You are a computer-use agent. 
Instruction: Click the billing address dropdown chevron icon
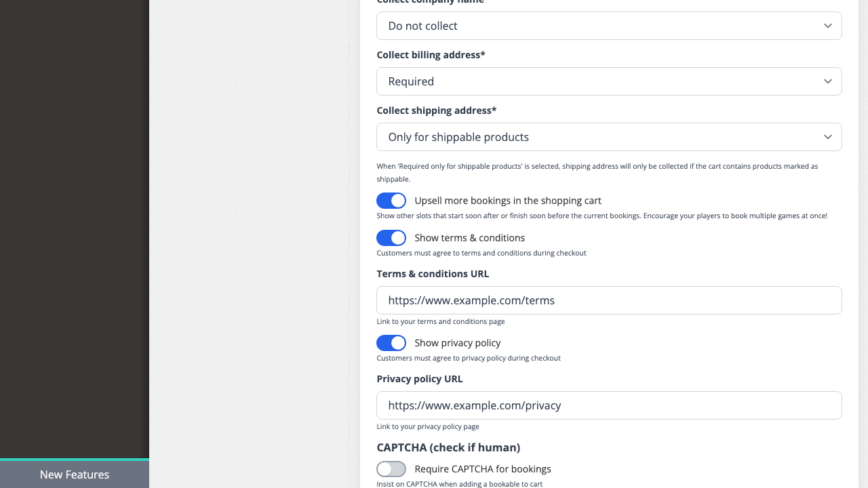pyautogui.click(x=827, y=81)
